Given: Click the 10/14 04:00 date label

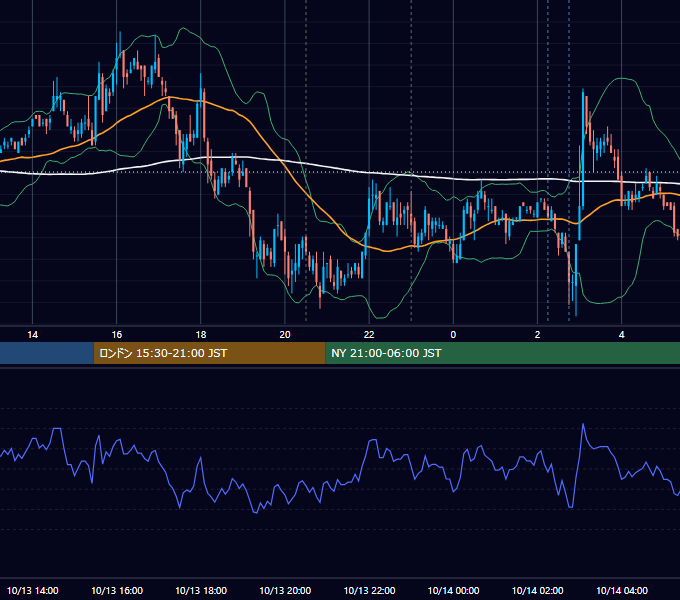Looking at the screenshot, I should coord(621,590).
